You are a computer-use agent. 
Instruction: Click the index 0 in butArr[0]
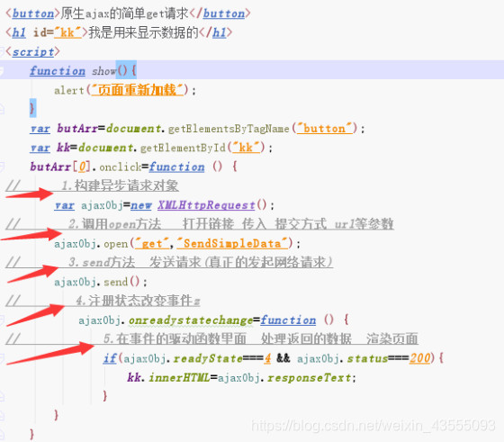point(82,167)
